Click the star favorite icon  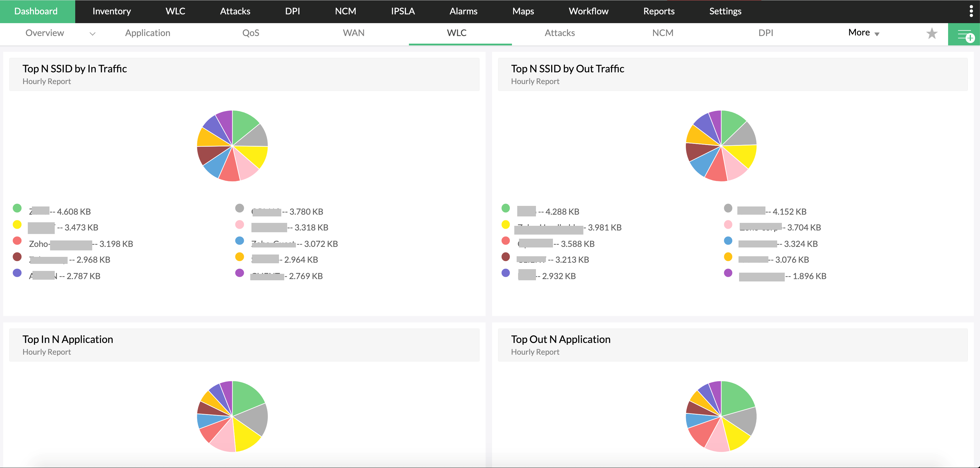pyautogui.click(x=932, y=33)
